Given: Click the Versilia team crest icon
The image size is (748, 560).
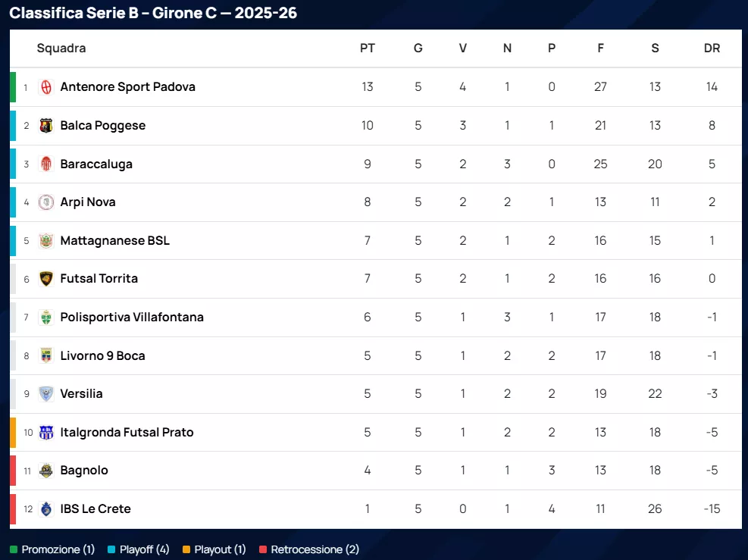Looking at the screenshot, I should point(46,394).
